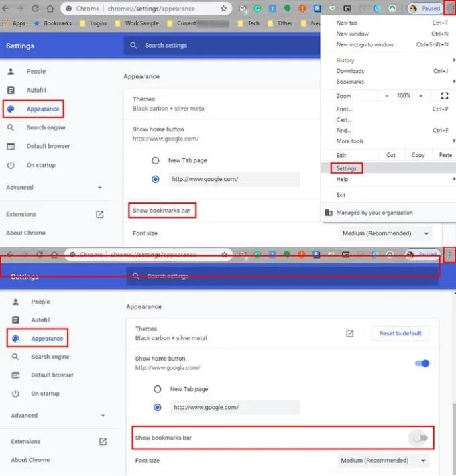Expand the Bookmarks submenu in the Chrome menu
This screenshot has width=456, height=476.
point(388,82)
